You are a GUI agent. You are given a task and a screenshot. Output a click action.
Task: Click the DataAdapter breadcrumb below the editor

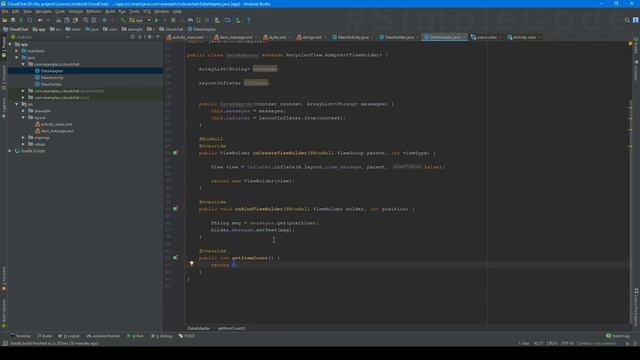(x=199, y=328)
